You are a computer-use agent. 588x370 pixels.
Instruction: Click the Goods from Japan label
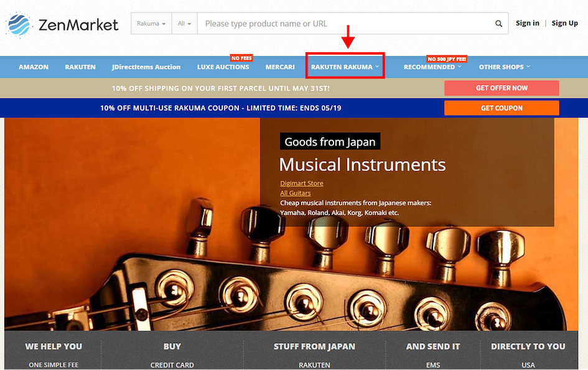(x=330, y=142)
